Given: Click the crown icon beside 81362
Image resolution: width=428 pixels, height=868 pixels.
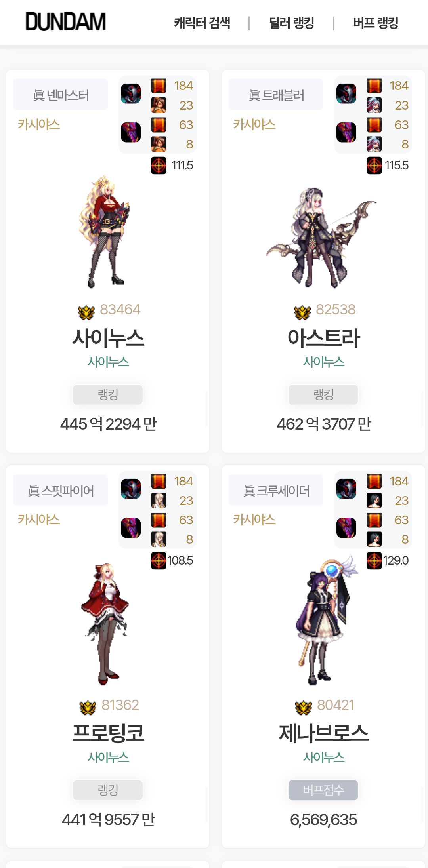Looking at the screenshot, I should click(88, 708).
